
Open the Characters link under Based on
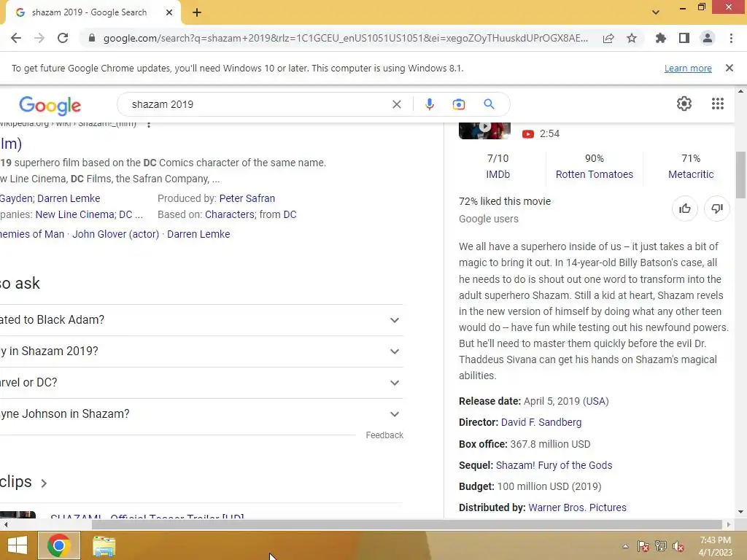(x=230, y=215)
